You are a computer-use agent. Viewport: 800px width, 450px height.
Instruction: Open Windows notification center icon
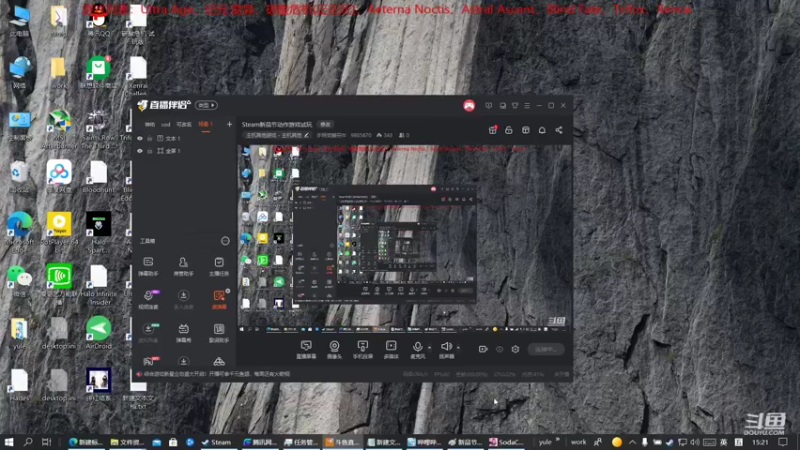tap(783, 442)
